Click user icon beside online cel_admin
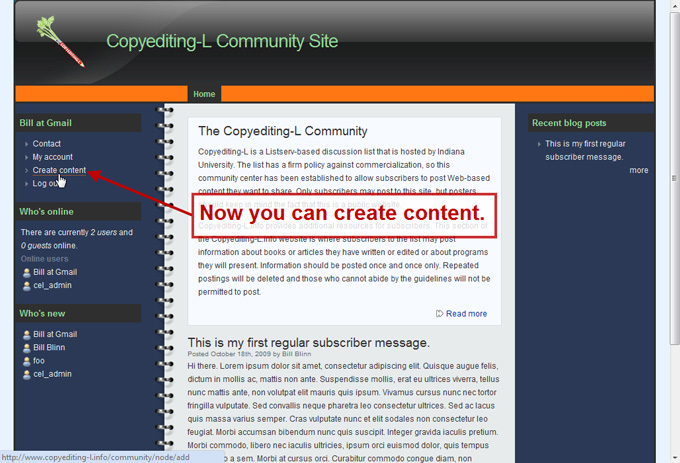This screenshot has width=680, height=463. point(26,286)
